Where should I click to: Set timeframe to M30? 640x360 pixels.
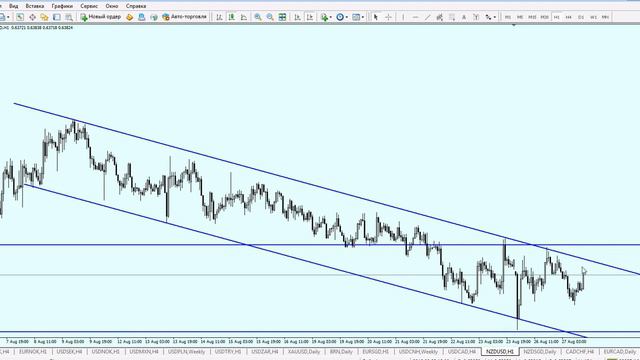(x=544, y=17)
